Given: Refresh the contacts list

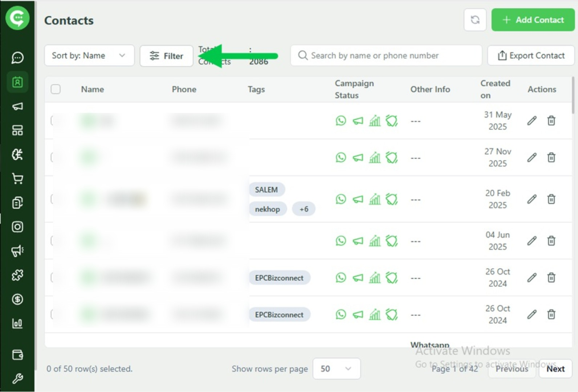Looking at the screenshot, I should coord(475,20).
